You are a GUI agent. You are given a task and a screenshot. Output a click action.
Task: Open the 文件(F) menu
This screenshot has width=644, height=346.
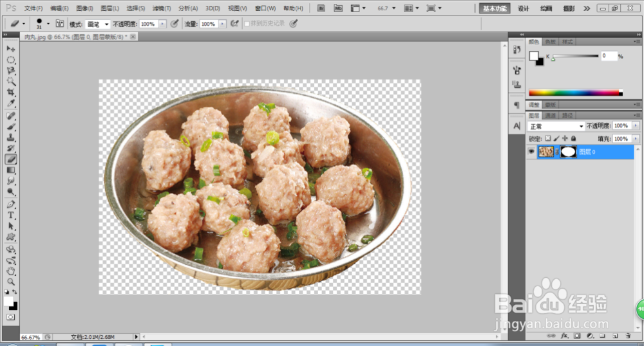(x=33, y=8)
